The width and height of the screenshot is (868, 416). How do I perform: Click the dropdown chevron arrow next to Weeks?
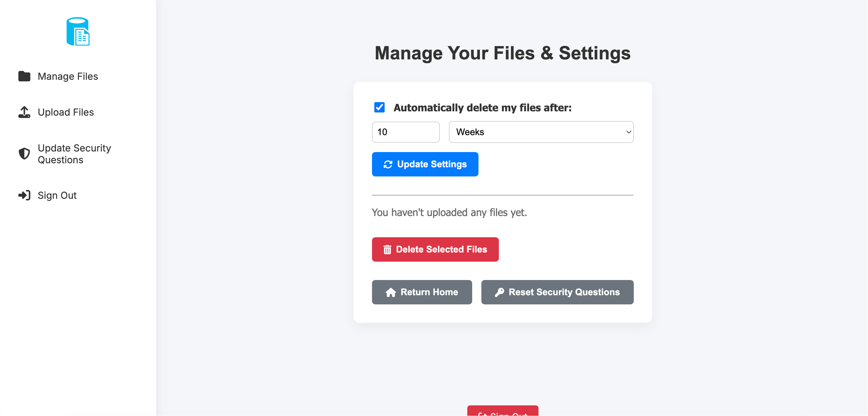pyautogui.click(x=628, y=132)
